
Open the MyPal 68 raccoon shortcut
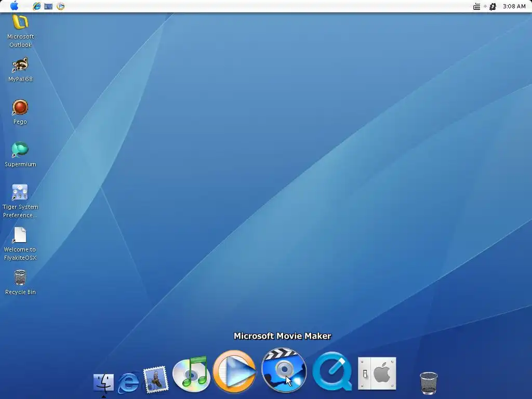20,70
